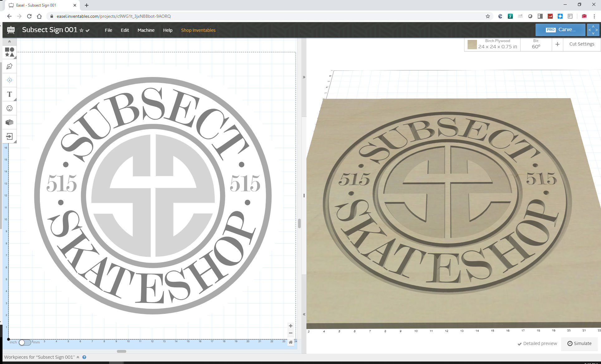The image size is (601, 364).
Task: Zoom out on the design canvas
Action: (x=291, y=333)
